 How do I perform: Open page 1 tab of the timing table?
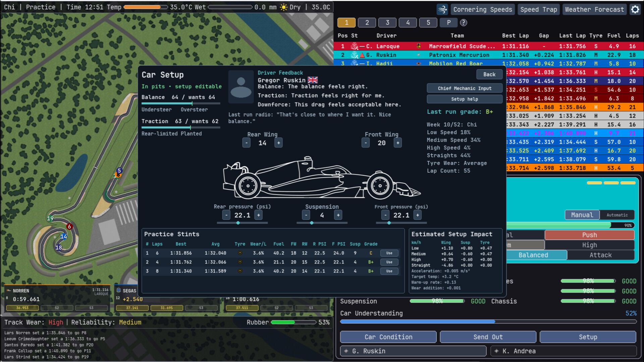346,22
